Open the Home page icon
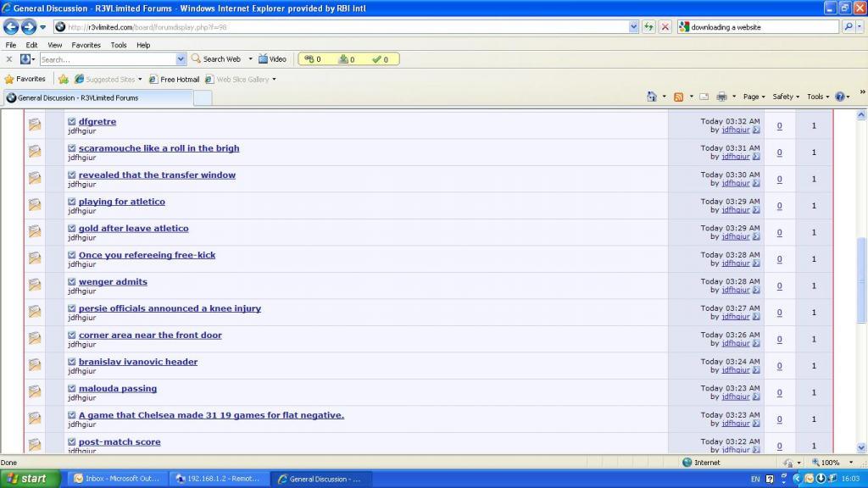The height and width of the screenshot is (488, 868). point(652,97)
